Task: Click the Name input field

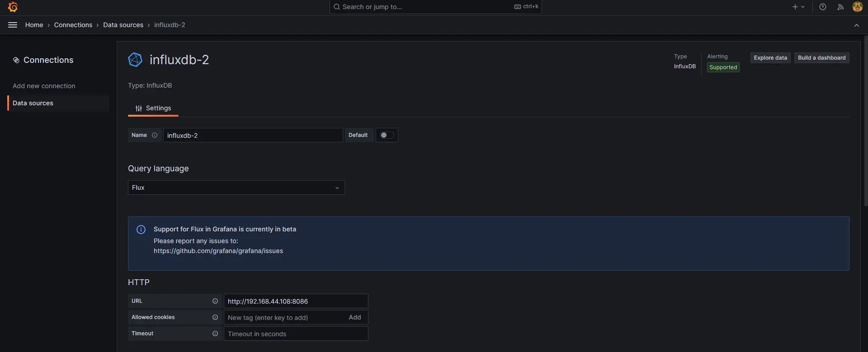Action: [253, 135]
